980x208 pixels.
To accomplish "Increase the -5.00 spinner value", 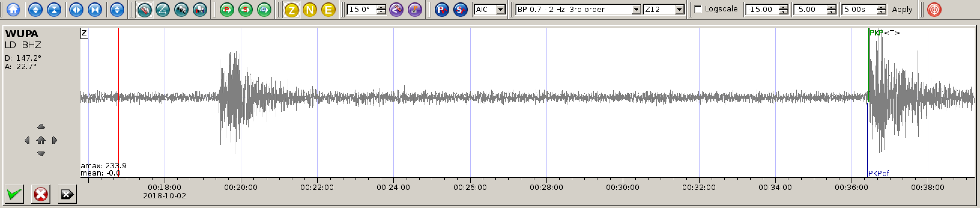I will tap(832, 7).
